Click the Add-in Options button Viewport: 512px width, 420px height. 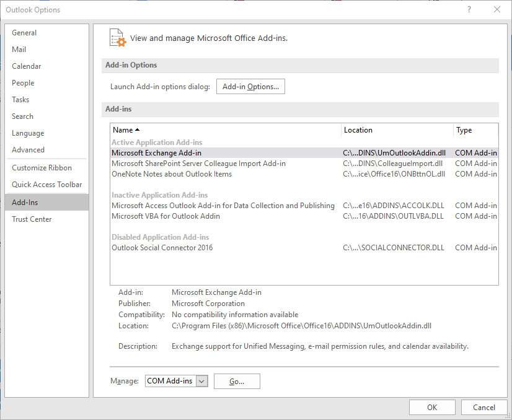coord(250,86)
